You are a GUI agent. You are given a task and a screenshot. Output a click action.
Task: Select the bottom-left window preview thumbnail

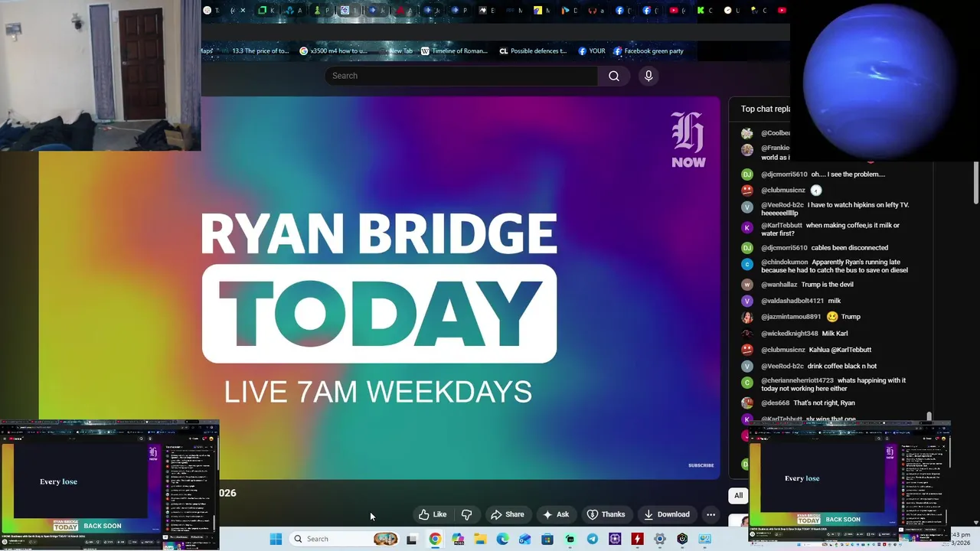coord(109,484)
